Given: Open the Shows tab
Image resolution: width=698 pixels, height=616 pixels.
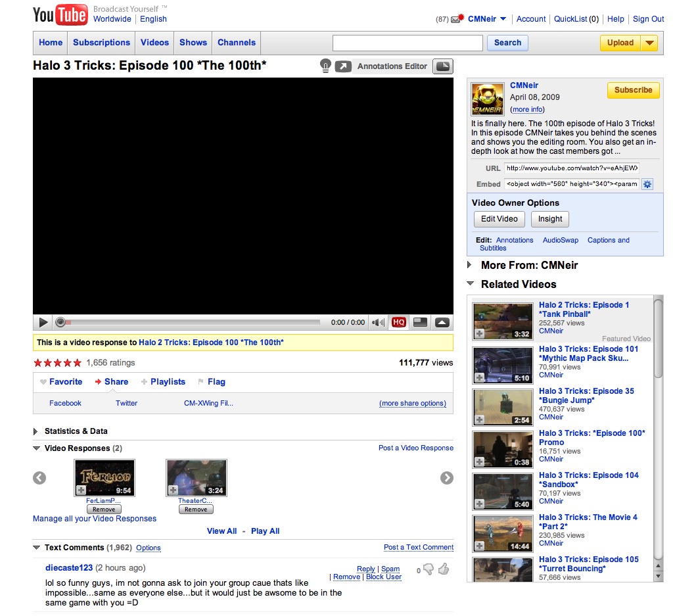Looking at the screenshot, I should tap(193, 43).
